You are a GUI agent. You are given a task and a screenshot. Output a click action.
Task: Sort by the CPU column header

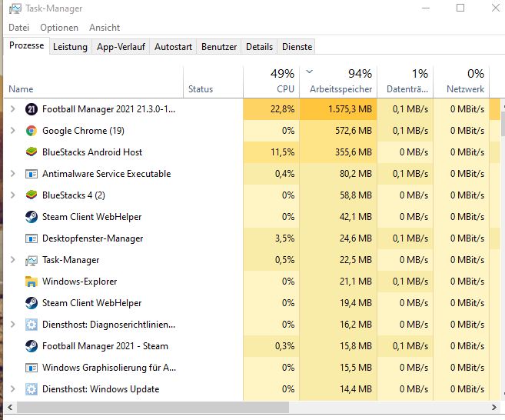pos(271,82)
